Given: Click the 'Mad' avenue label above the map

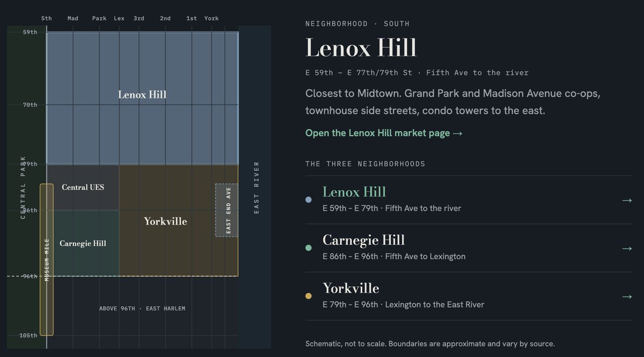Looking at the screenshot, I should [x=73, y=18].
